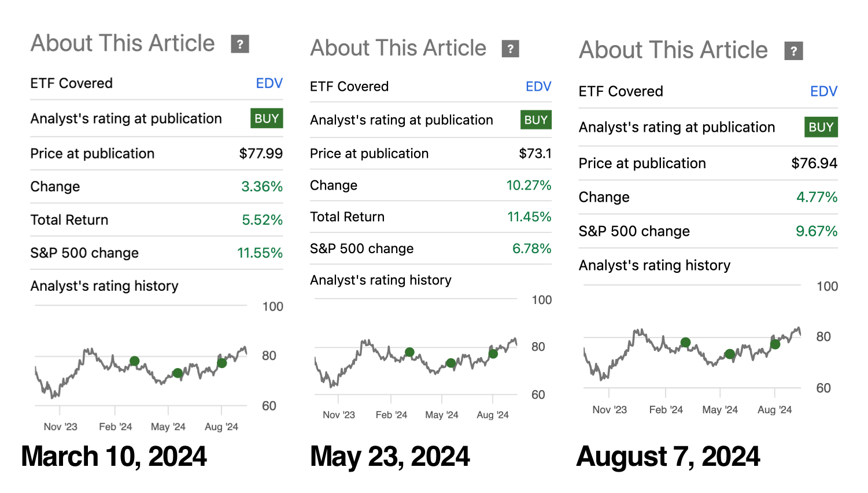The image size is (868, 493).
Task: Click the green rating marker on the first chart
Action: point(134,360)
